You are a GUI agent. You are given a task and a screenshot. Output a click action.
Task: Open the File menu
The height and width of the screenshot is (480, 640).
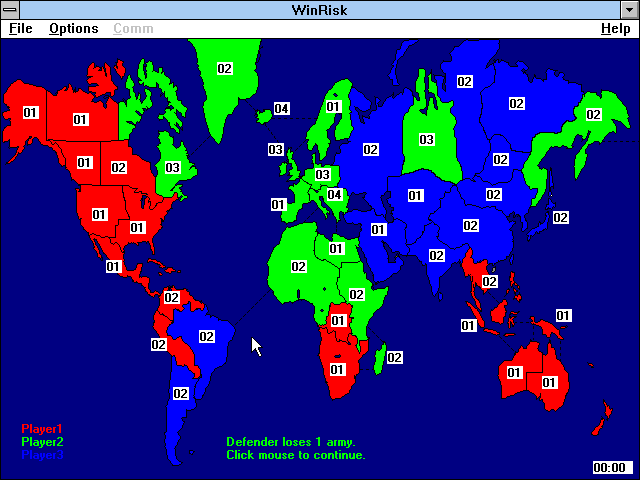pos(20,29)
